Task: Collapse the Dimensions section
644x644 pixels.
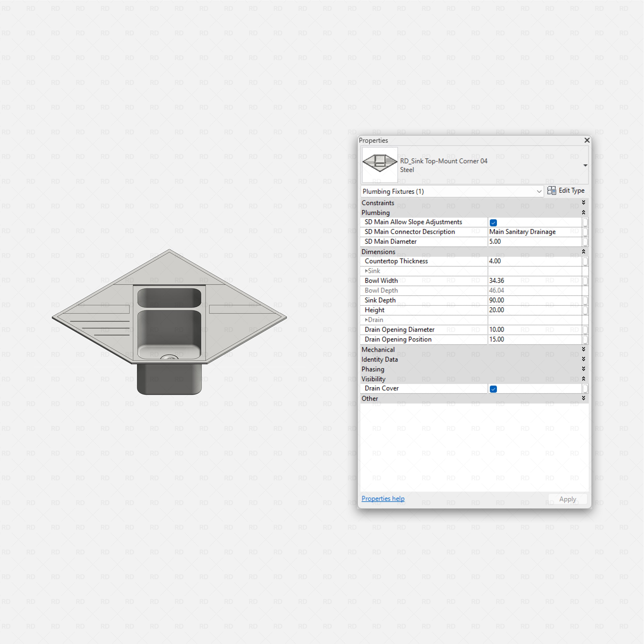Action: [583, 252]
